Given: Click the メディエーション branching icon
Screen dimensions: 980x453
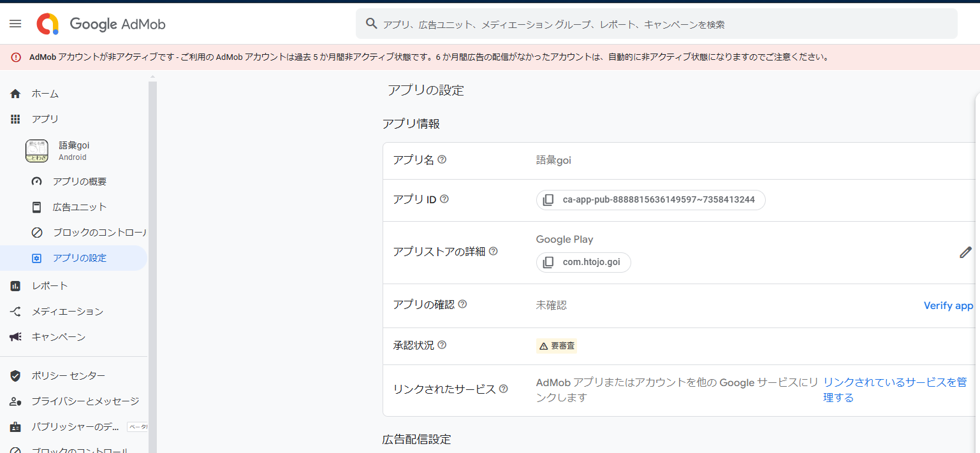Looking at the screenshot, I should 16,312.
